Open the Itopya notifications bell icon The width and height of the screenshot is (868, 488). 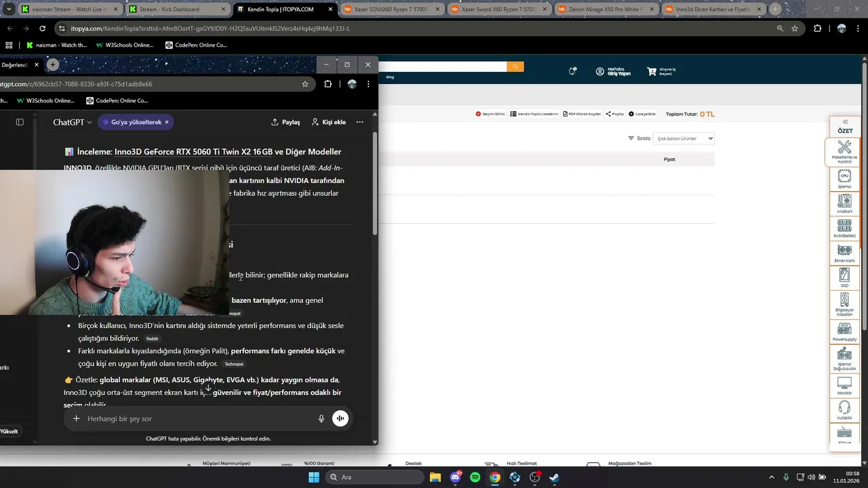(x=573, y=71)
